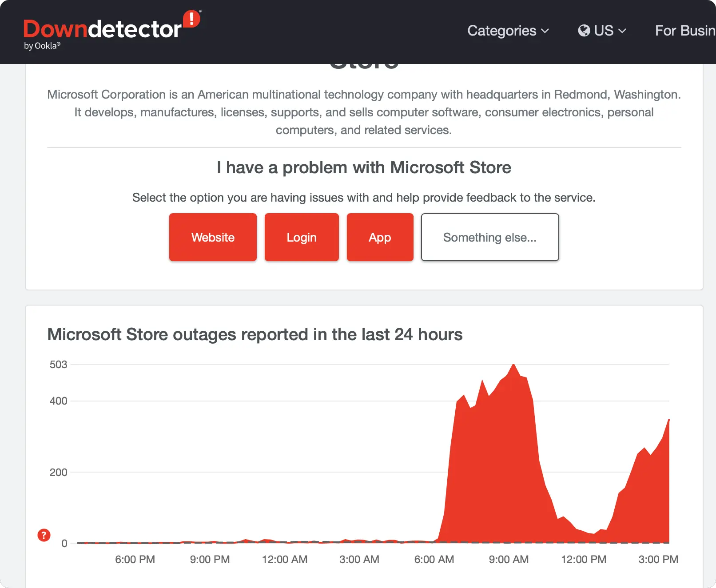Click the 'Microsoft Store outages reported' chart title
Screen dimensions: 716x588
(x=255, y=334)
